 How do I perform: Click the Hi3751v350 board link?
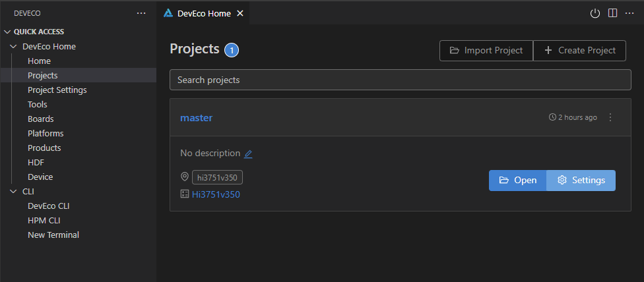coord(216,194)
